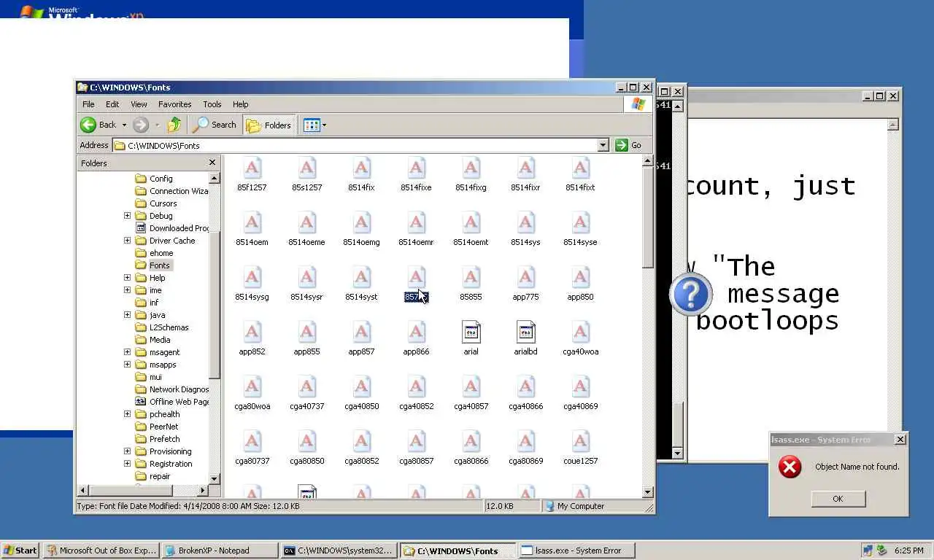This screenshot has height=560, width=934.
Task: Select the cga80woa font file icon
Action: click(252, 393)
